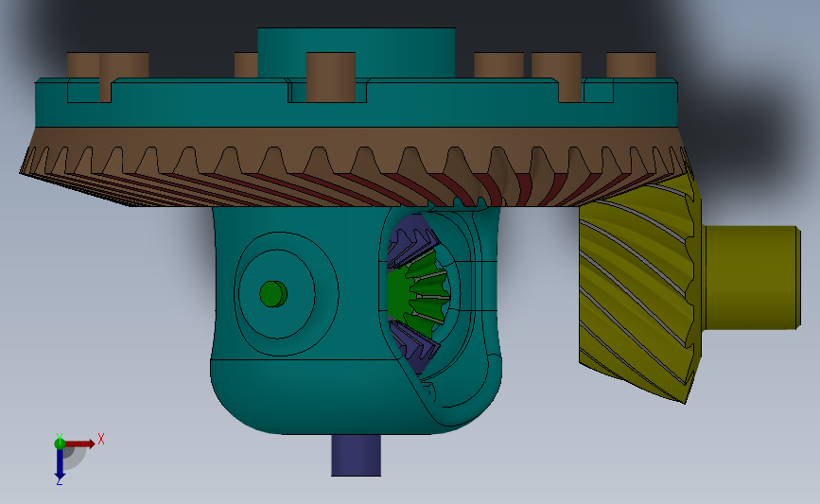Pick the green cross pin end on housing
Screen dimensions: 820x504
click(273, 293)
